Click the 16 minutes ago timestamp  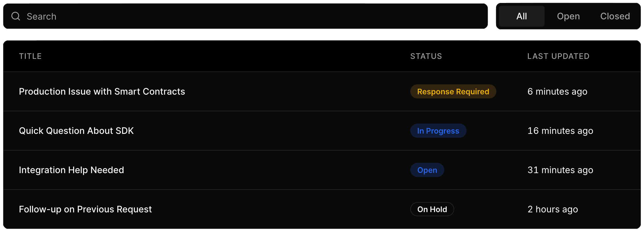point(560,131)
